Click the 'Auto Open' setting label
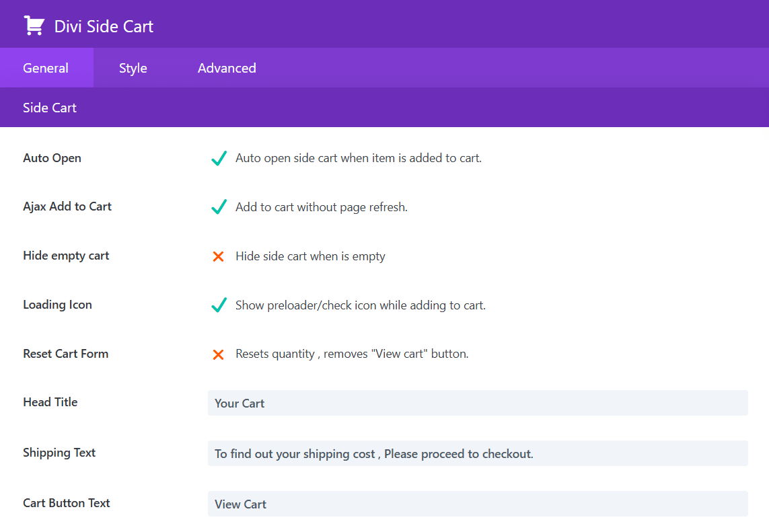 (x=52, y=158)
